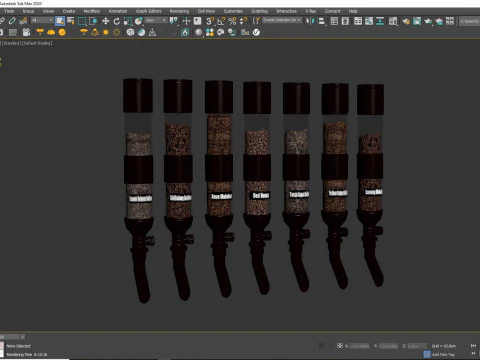Click the Unlink Selection icon
The width and height of the screenshot is (480, 360).
point(12,21)
